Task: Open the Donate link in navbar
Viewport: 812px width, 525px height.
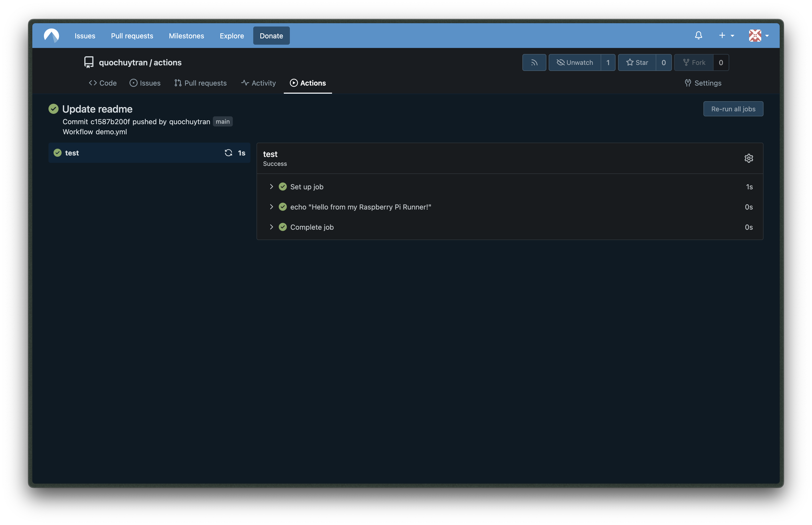Action: click(271, 35)
